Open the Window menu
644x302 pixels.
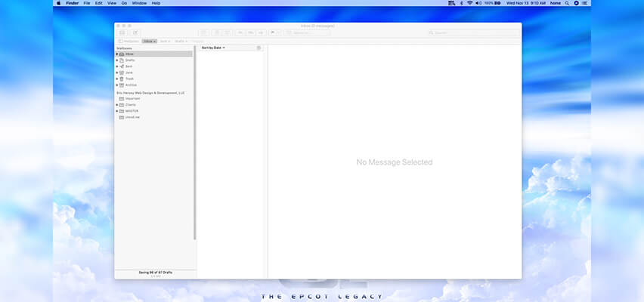tap(139, 3)
